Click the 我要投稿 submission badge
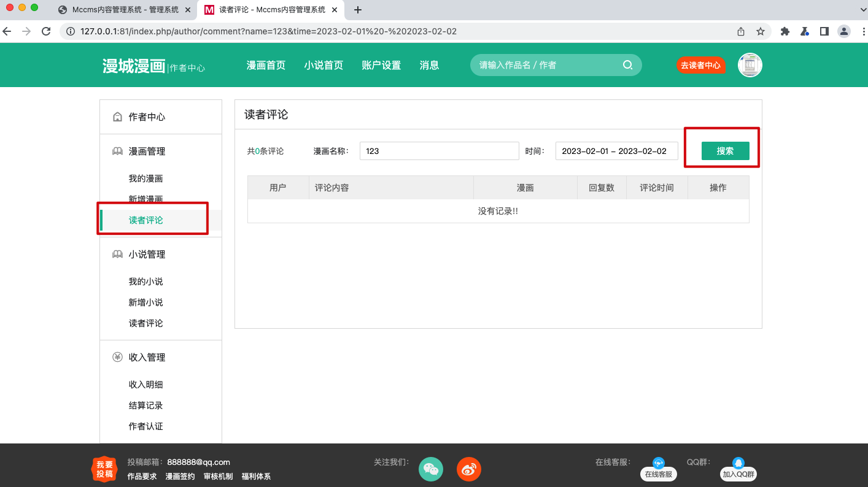 (x=104, y=469)
